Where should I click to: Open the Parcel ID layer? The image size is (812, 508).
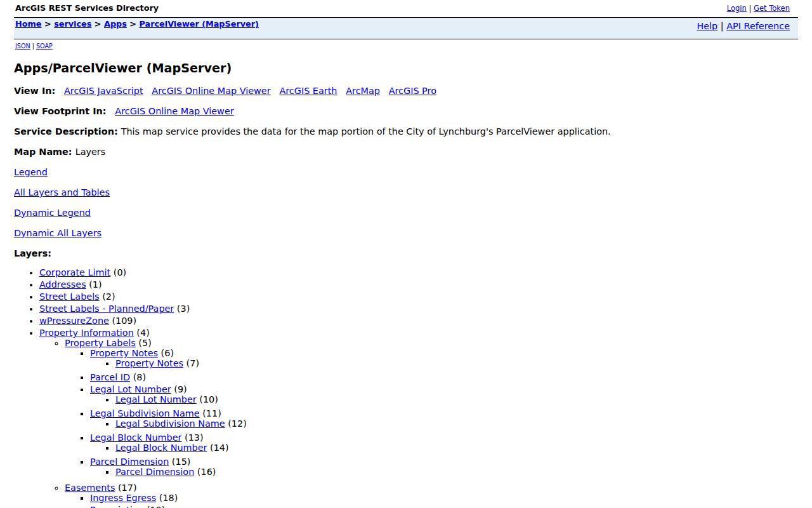(110, 377)
